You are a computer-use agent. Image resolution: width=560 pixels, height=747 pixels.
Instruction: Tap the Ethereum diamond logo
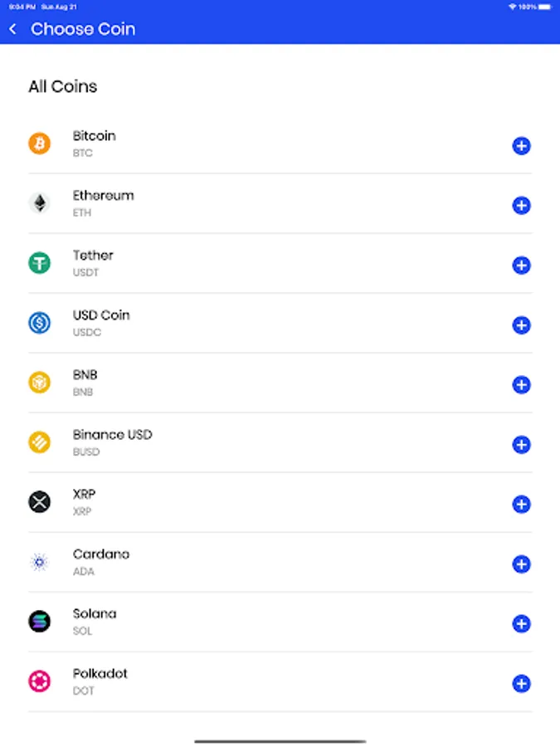click(40, 203)
